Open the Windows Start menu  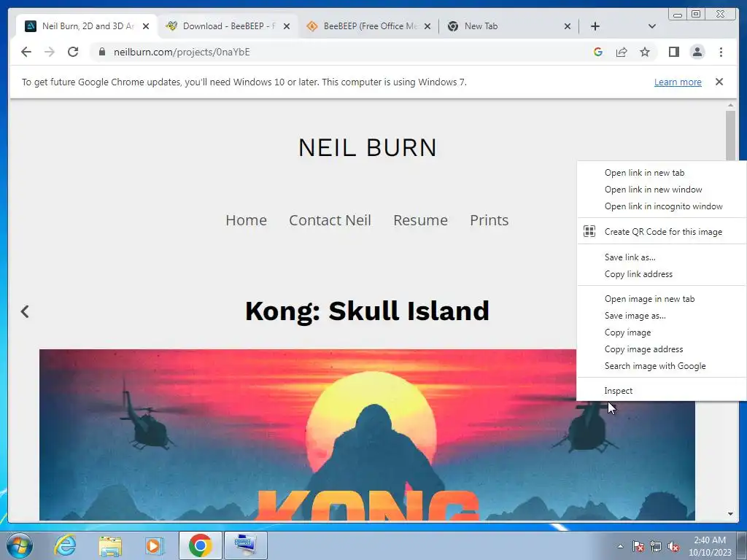tap(20, 545)
